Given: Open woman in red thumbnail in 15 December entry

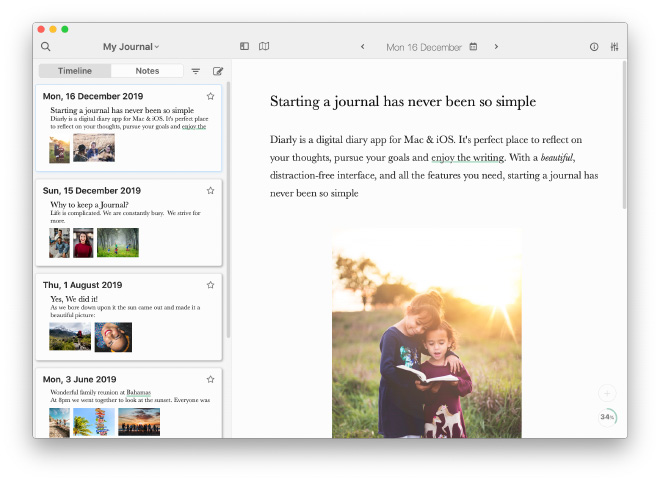Looking at the screenshot, I should tap(83, 243).
